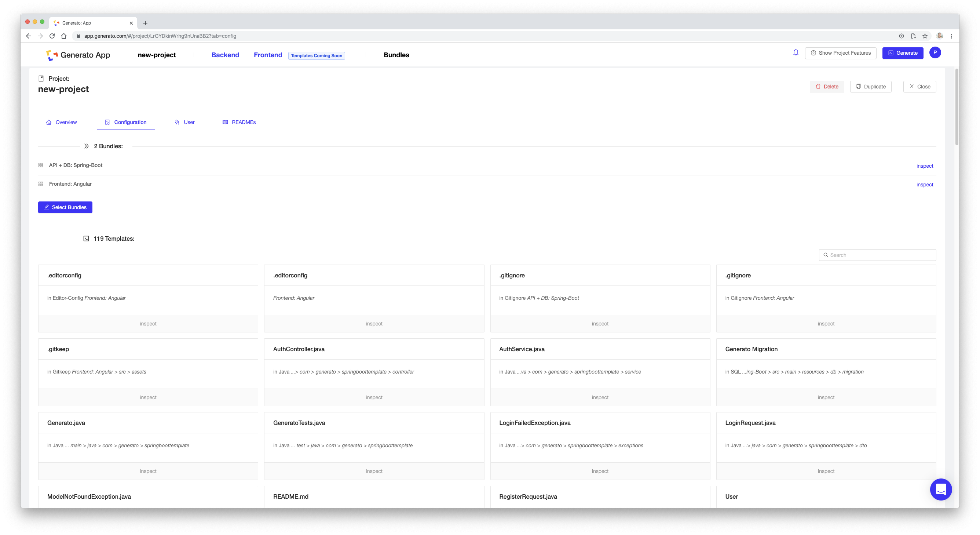Click the site lock icon in address bar
Screen dimensions: 980x535
click(78, 36)
